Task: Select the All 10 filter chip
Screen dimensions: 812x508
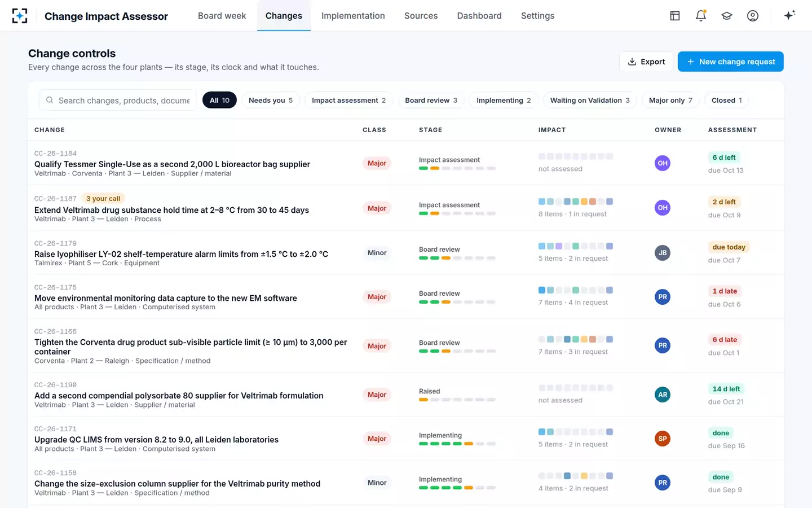Action: click(x=219, y=100)
